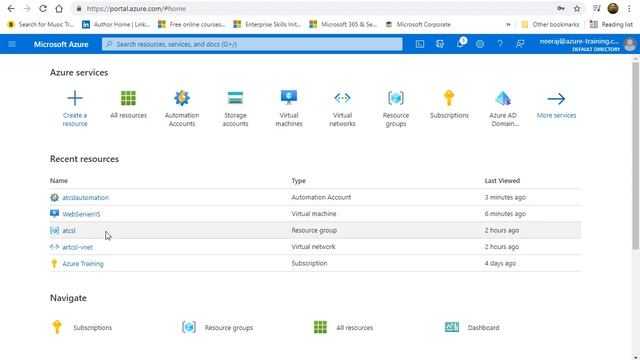Open the atcslautomation resource link

point(85,198)
